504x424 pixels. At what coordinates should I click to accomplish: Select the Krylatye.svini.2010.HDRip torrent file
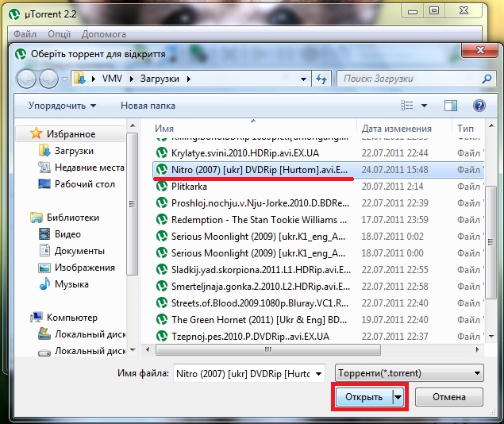point(318,153)
